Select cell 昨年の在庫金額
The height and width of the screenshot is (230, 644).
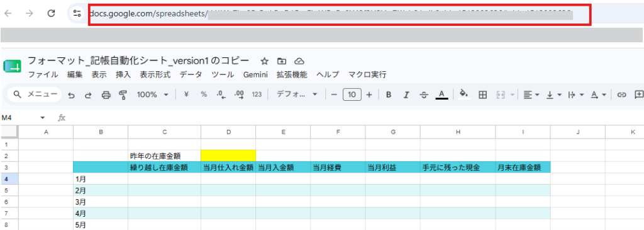164,156
